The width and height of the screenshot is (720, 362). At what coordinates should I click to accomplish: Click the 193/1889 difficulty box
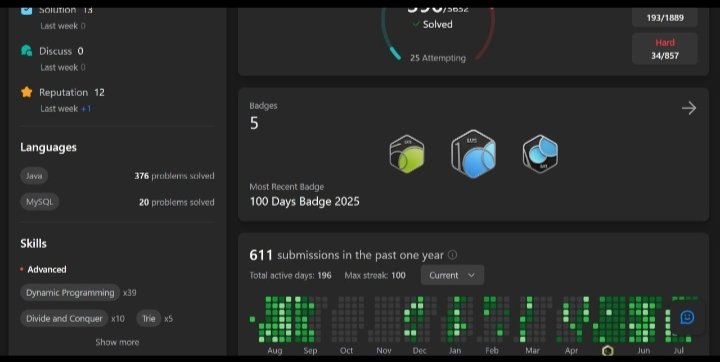[664, 17]
